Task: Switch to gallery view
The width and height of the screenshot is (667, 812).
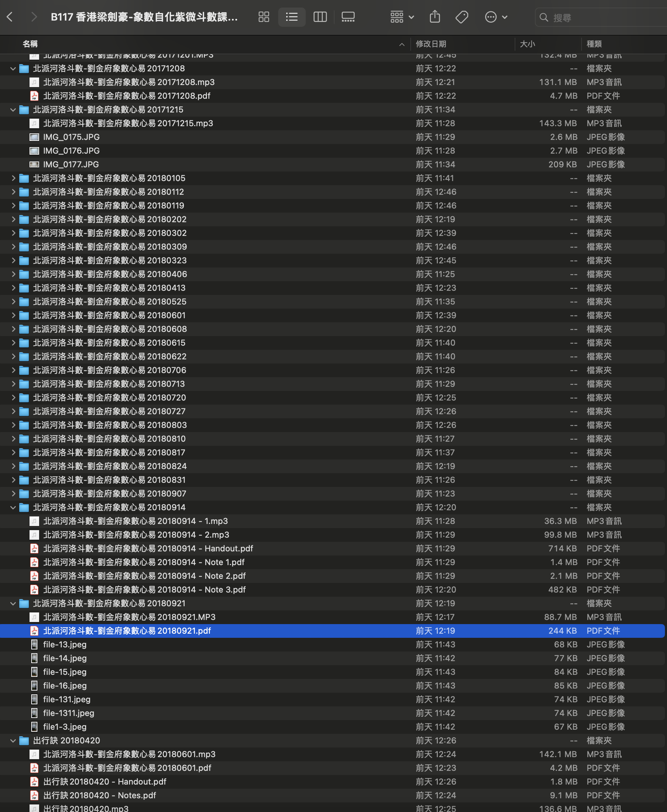Action: [x=348, y=17]
